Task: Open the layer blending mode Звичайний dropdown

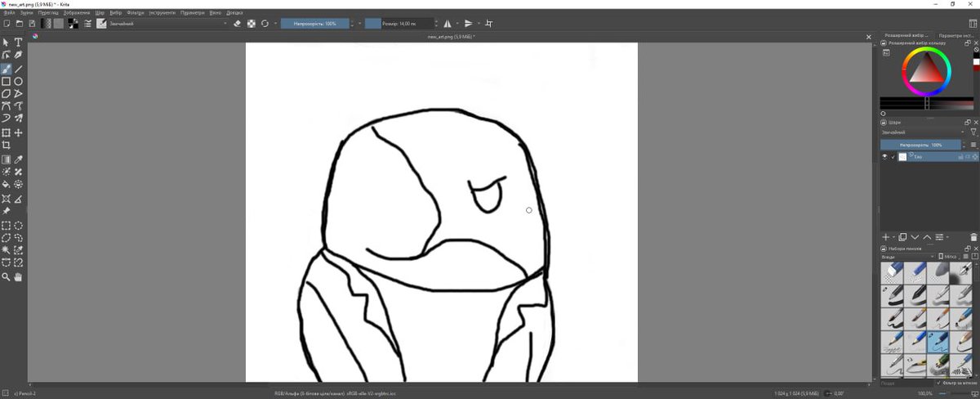Action: click(x=922, y=132)
